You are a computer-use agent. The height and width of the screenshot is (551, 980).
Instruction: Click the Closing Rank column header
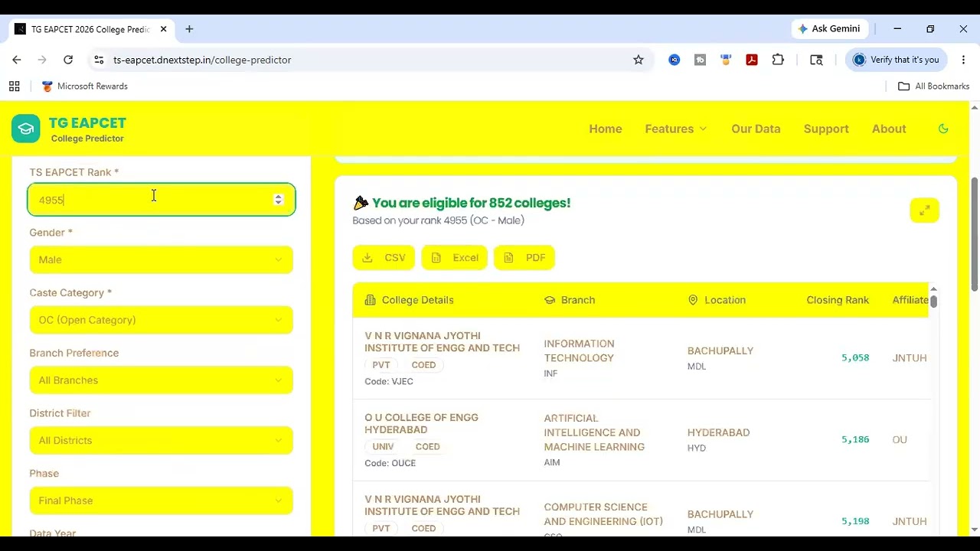click(x=838, y=300)
